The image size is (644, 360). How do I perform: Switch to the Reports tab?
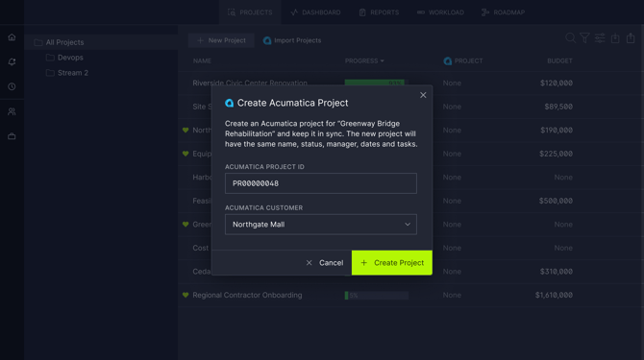(x=379, y=12)
